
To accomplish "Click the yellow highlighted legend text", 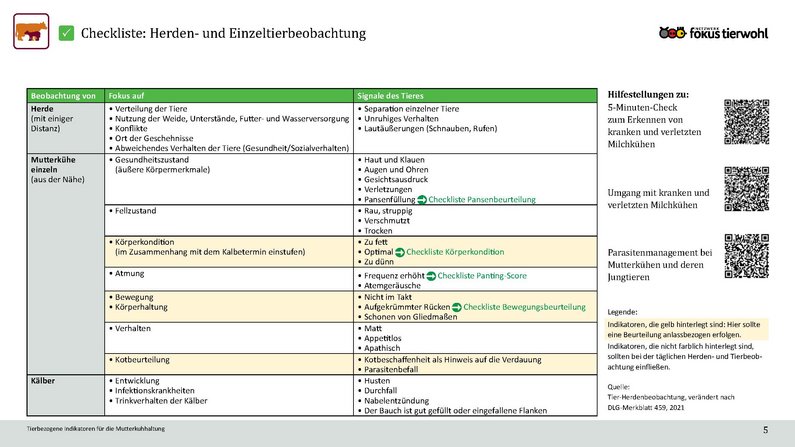I will pos(689,329).
